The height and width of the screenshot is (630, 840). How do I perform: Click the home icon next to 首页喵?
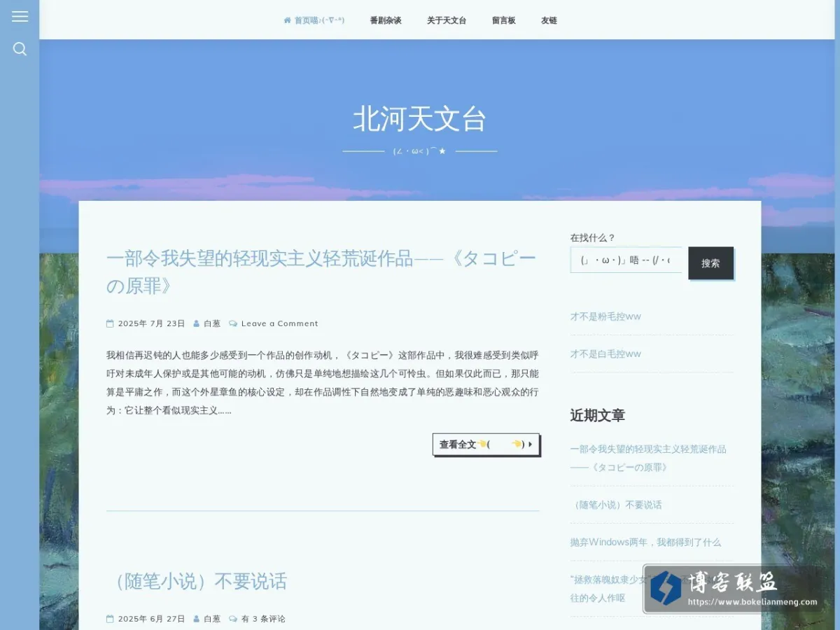click(x=287, y=20)
